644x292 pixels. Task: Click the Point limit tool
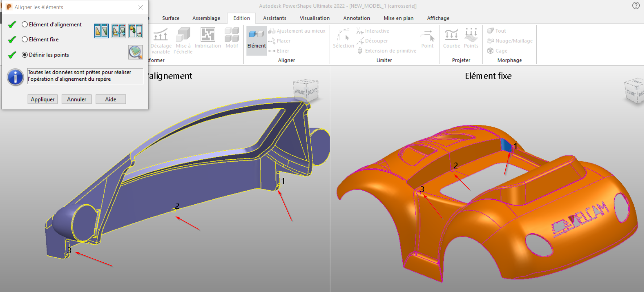pyautogui.click(x=427, y=38)
